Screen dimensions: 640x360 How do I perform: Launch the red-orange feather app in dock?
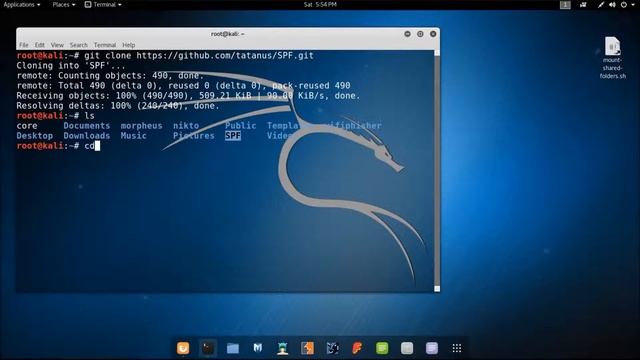(x=357, y=348)
